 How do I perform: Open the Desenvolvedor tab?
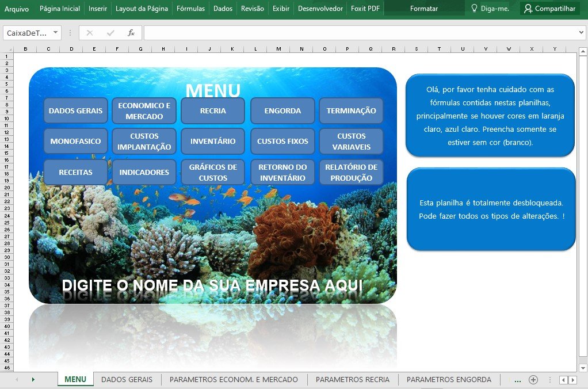320,8
